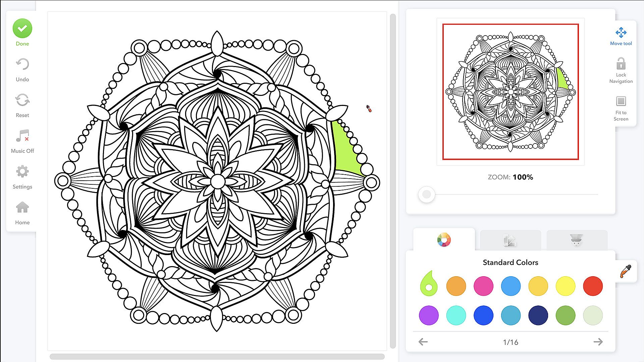
Task: Select the navy blue swatch
Action: tap(538, 315)
